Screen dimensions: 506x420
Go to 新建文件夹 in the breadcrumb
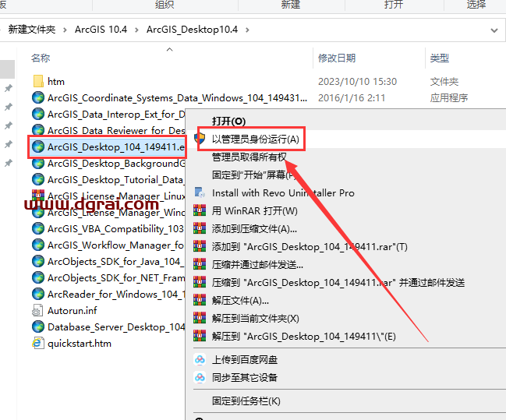pos(32,30)
